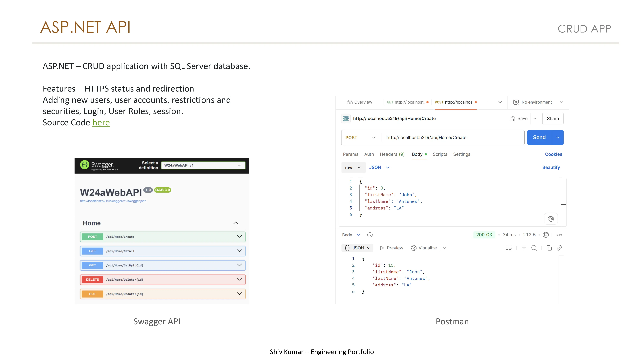This screenshot has width=644, height=362.
Task: Click the 212 B response size
Action: [529, 235]
